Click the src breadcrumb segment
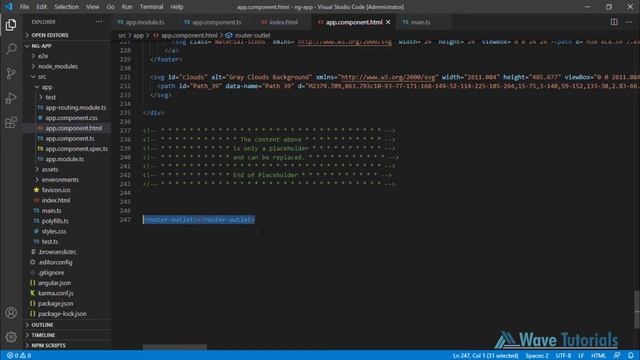Screen dimensions: 640x360 [x=122, y=35]
